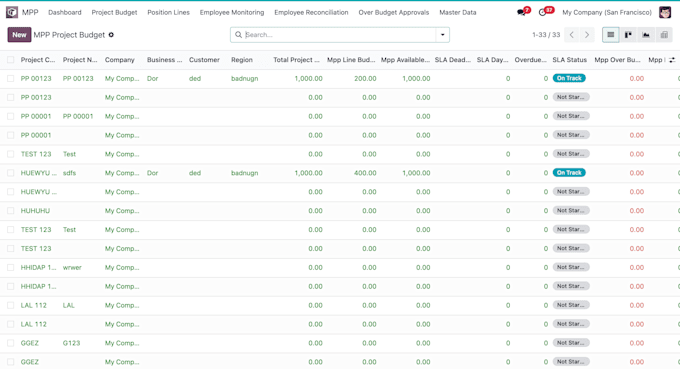This screenshot has height=369, width=680.
Task: Check the first TEST 123 Test row checkbox
Action: (x=10, y=154)
